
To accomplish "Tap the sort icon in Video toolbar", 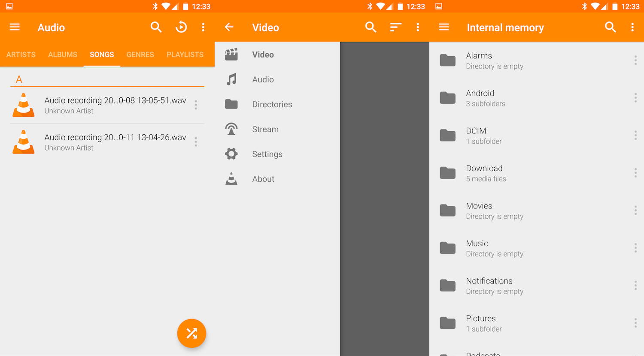I will [x=395, y=27].
